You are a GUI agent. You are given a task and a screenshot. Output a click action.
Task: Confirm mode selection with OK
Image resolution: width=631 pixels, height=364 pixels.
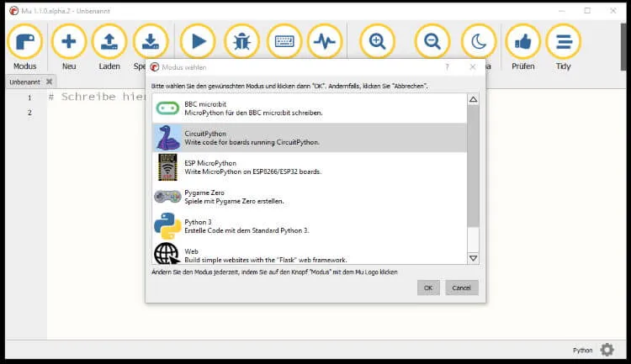(428, 288)
